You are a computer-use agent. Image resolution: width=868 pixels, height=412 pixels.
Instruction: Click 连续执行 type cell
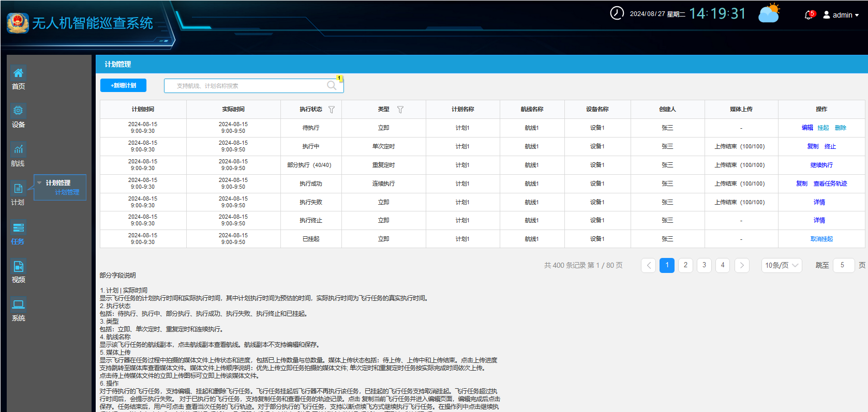pyautogui.click(x=383, y=184)
